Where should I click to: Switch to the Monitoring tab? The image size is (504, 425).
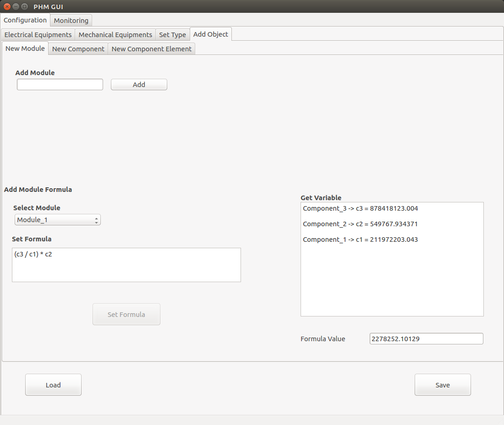[71, 20]
